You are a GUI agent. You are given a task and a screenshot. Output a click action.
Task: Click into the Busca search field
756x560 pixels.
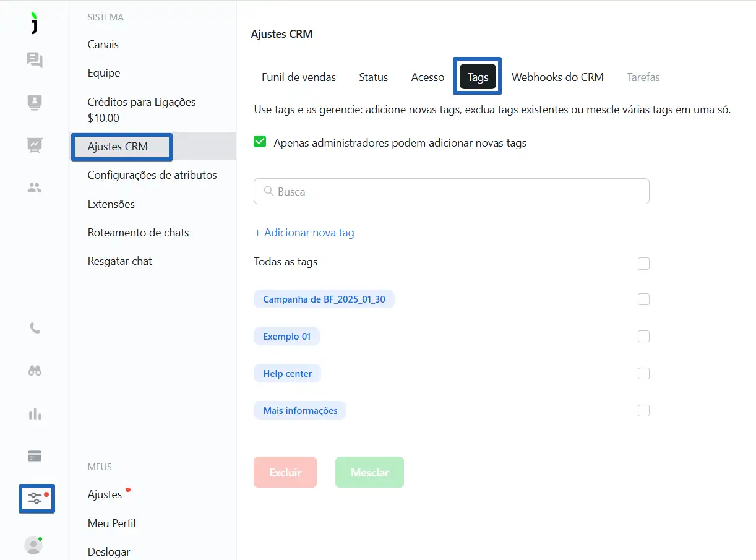[x=452, y=192]
